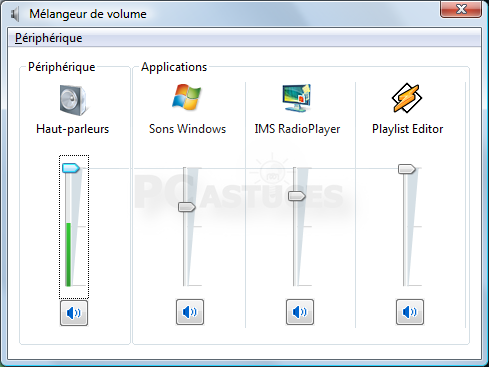This screenshot has height=367, width=489.
Task: Click the speaker icon in title bar
Action: [x=15, y=14]
